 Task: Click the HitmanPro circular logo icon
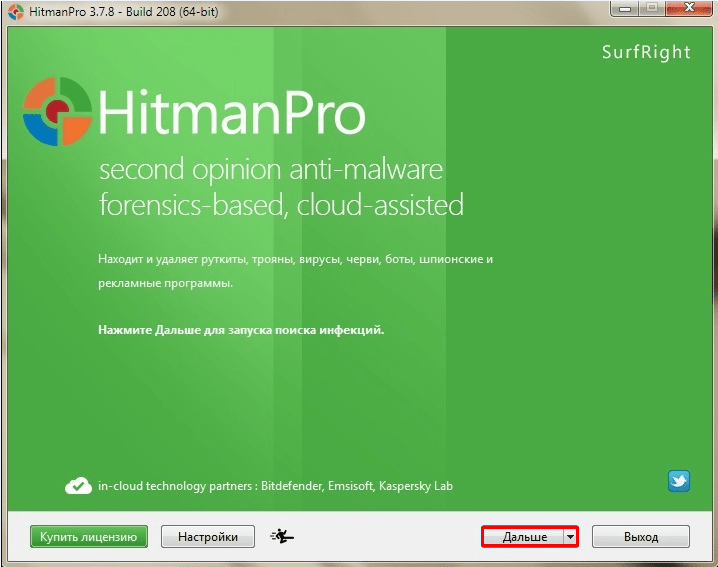click(57, 113)
